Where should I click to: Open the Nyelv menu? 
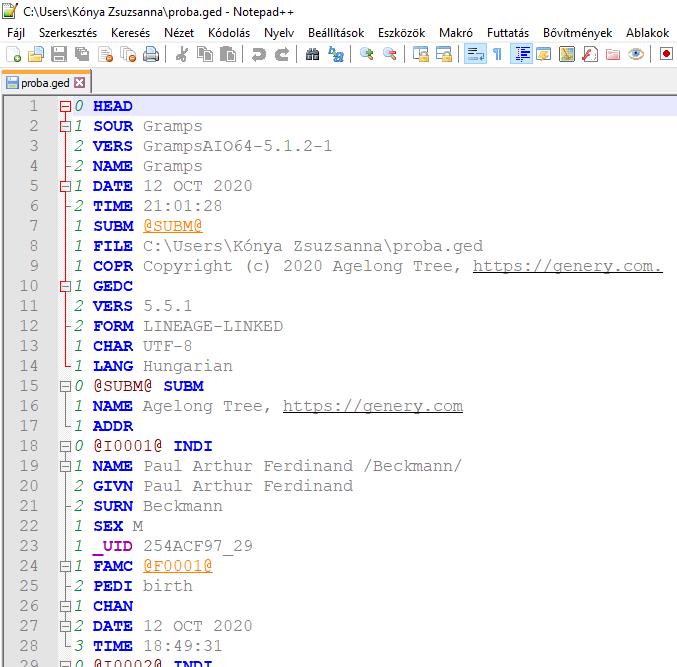tap(279, 33)
